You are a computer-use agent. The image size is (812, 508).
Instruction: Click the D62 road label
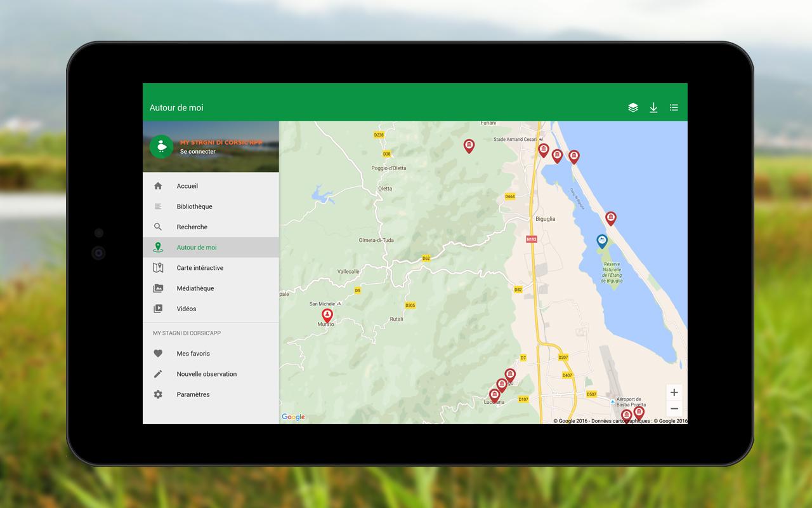pyautogui.click(x=426, y=258)
